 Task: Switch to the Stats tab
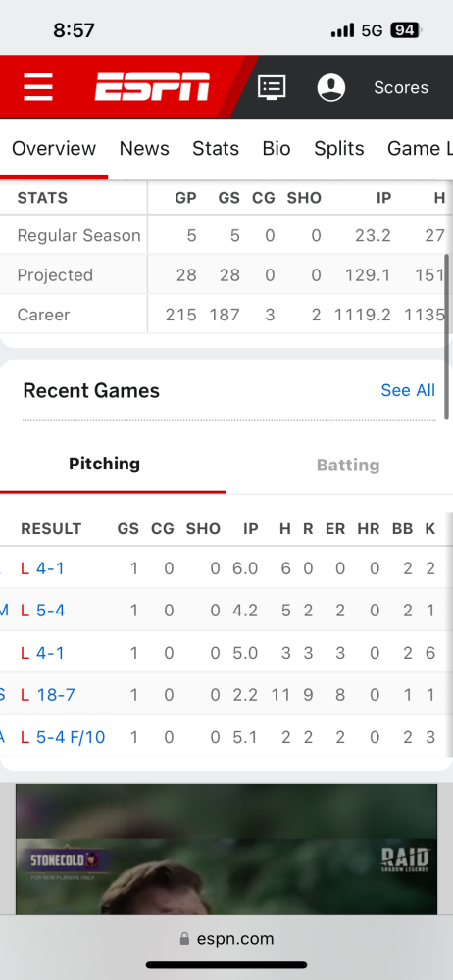(x=216, y=148)
